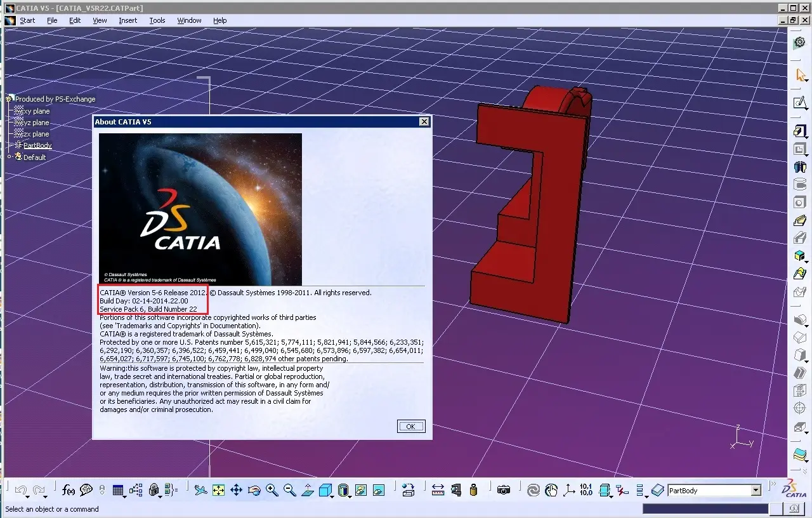This screenshot has width=812, height=518.
Task: Click the Update All spiral icon
Action: (x=534, y=490)
